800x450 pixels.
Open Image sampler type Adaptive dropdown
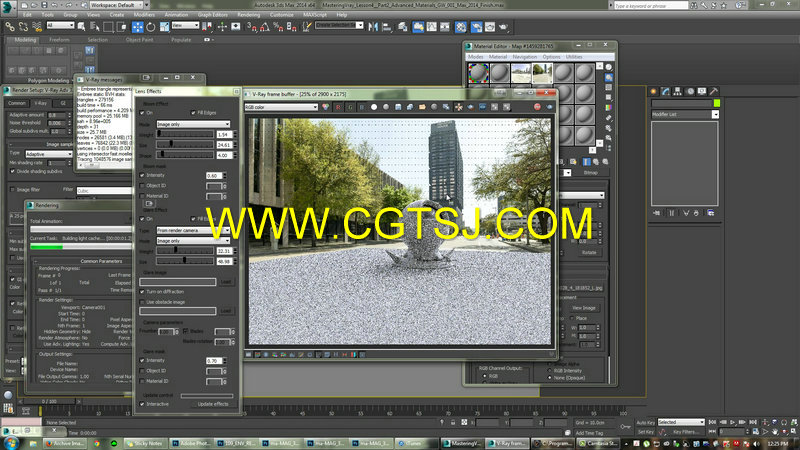(49, 154)
